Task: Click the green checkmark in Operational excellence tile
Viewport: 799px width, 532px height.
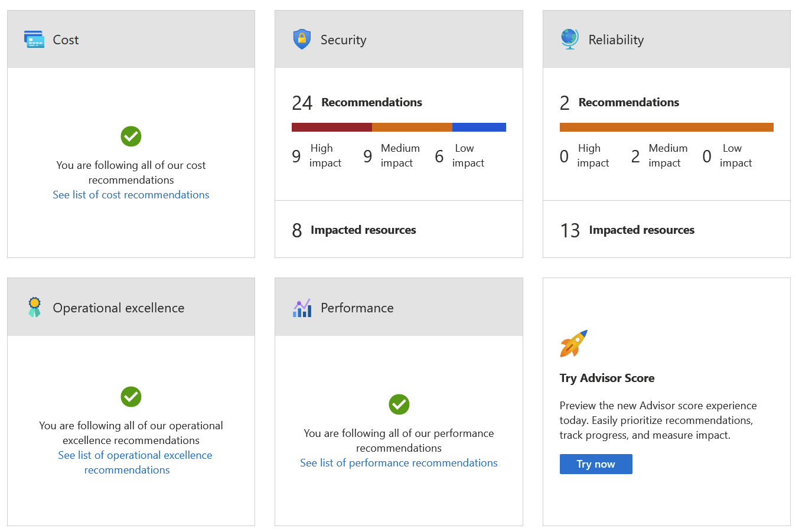Action: click(131, 397)
